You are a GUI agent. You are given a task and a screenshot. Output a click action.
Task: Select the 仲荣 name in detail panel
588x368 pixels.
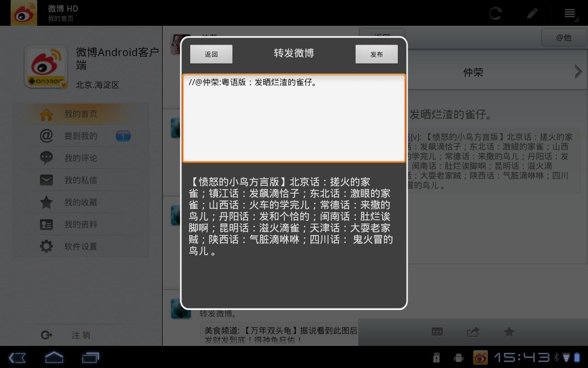473,72
